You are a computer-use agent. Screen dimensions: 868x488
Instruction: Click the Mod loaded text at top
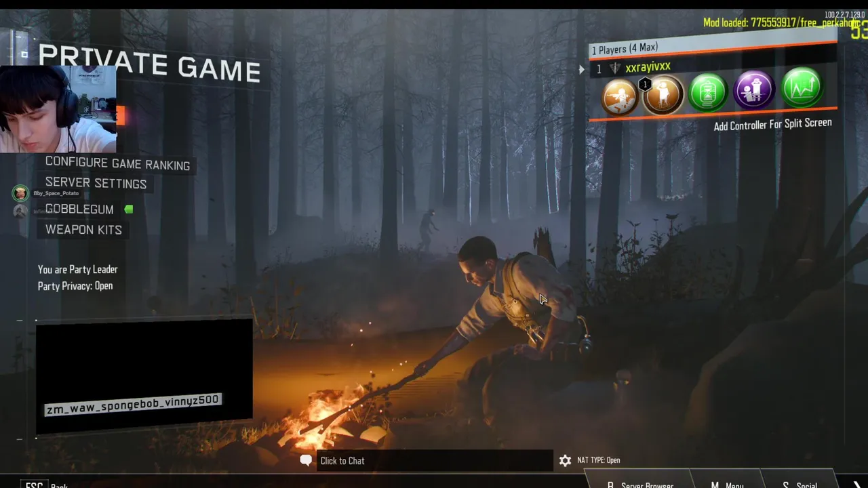pyautogui.click(x=781, y=22)
